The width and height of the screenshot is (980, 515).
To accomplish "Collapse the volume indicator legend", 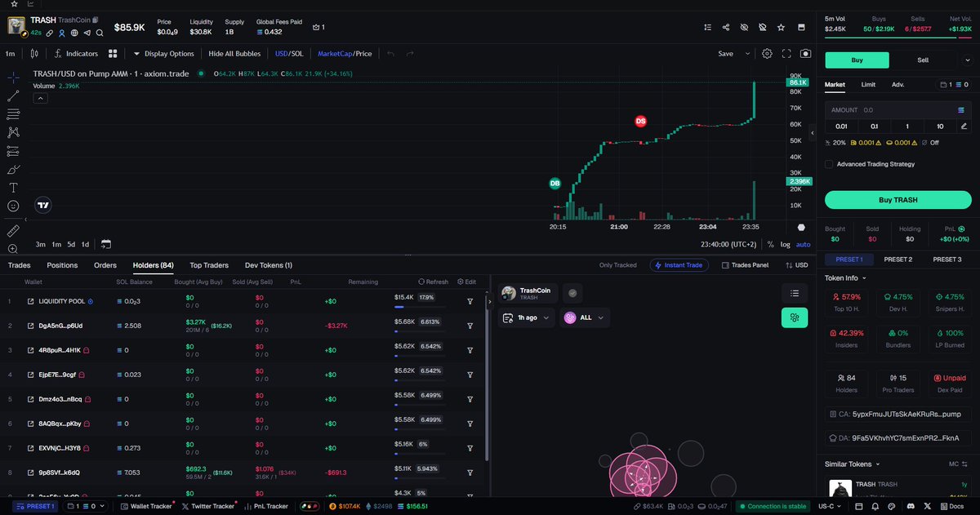I will pos(40,98).
